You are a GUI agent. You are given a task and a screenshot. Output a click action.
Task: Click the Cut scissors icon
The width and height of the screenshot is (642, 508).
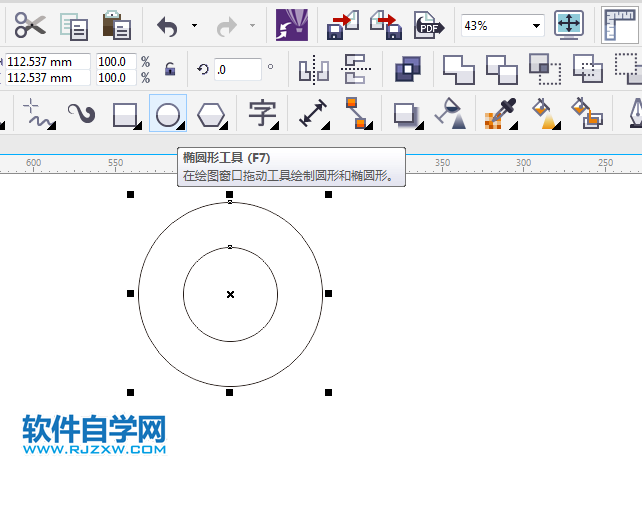pyautogui.click(x=30, y=25)
